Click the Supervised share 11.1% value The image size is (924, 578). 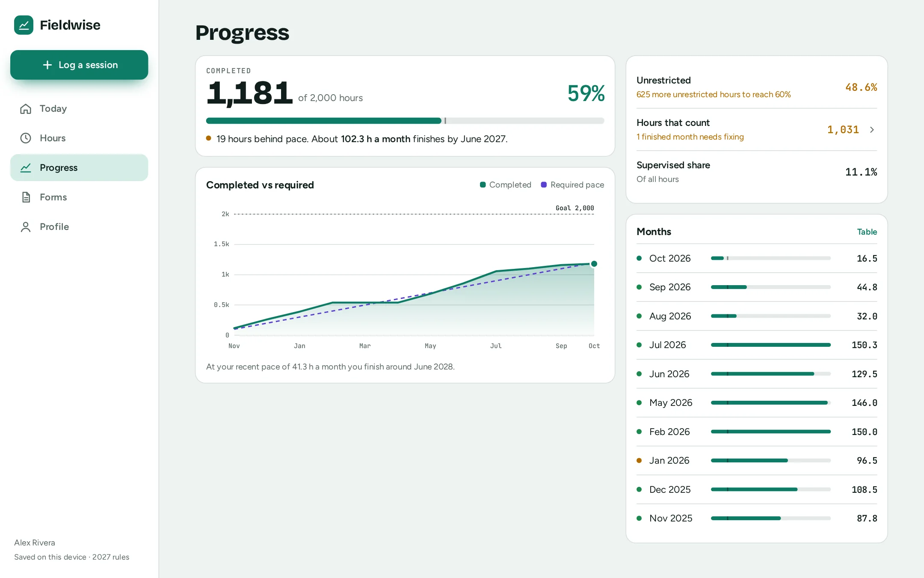coord(861,172)
